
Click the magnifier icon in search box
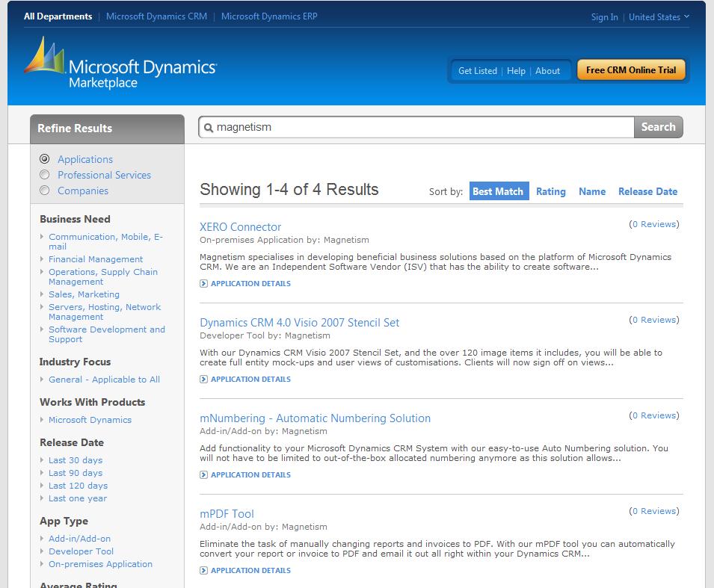(209, 128)
